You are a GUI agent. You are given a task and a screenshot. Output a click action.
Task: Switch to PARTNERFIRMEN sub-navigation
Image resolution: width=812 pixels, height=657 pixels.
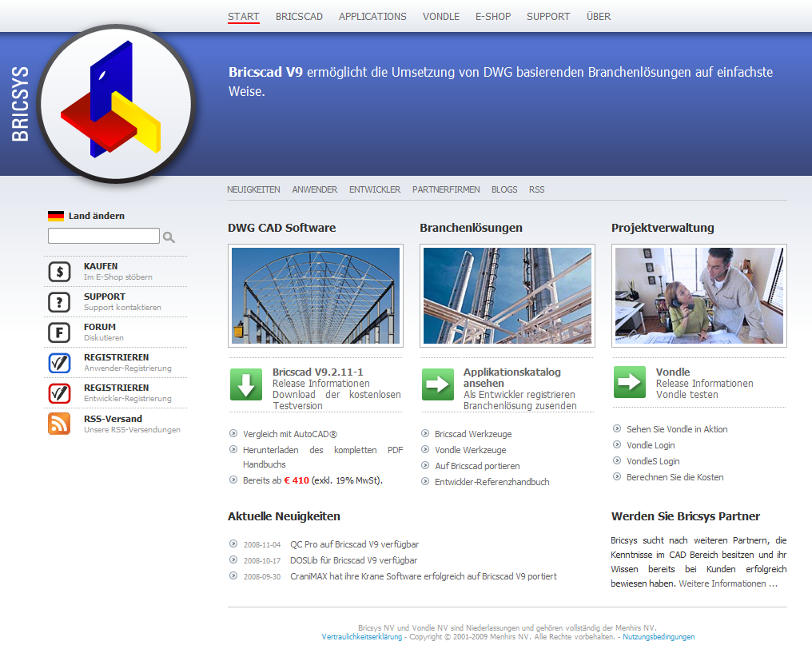(x=446, y=189)
